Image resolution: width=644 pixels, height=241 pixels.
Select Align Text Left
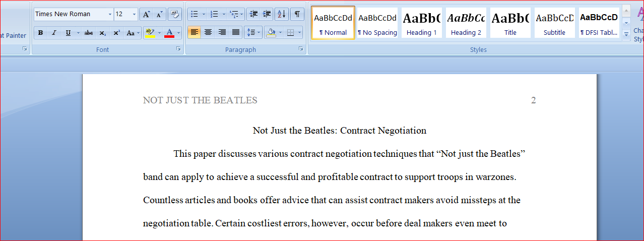(x=194, y=33)
